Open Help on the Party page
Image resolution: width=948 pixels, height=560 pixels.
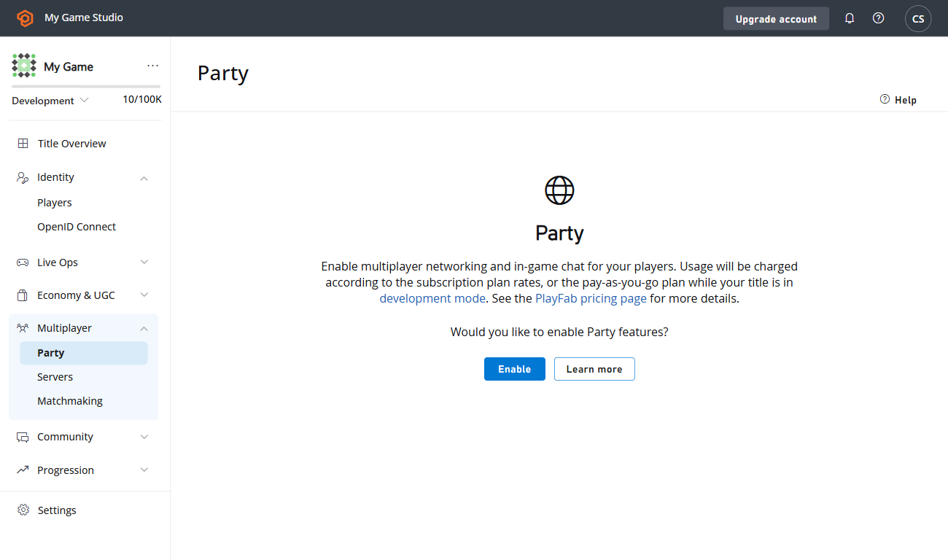[898, 99]
